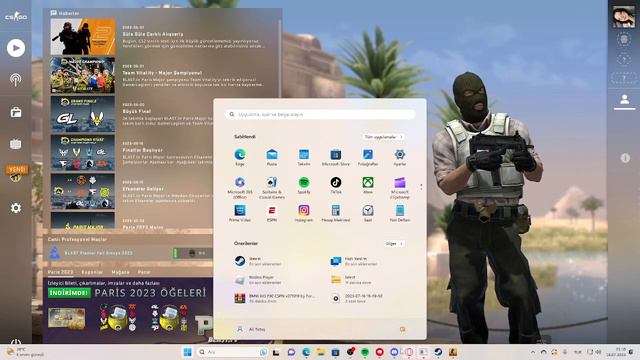640x360 pixels.
Task: Open Saat clock app in Start menu
Action: point(368,213)
